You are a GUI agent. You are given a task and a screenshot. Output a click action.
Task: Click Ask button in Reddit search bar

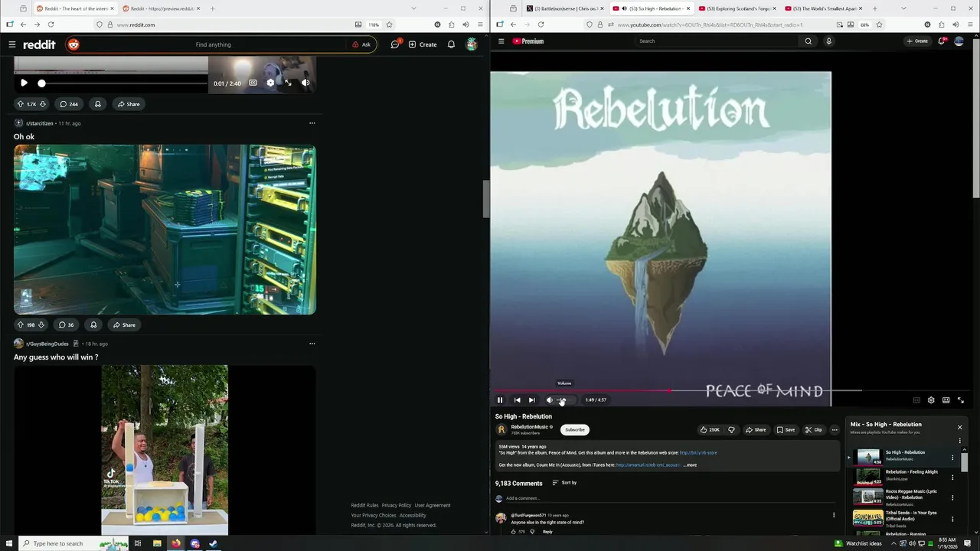tap(361, 44)
